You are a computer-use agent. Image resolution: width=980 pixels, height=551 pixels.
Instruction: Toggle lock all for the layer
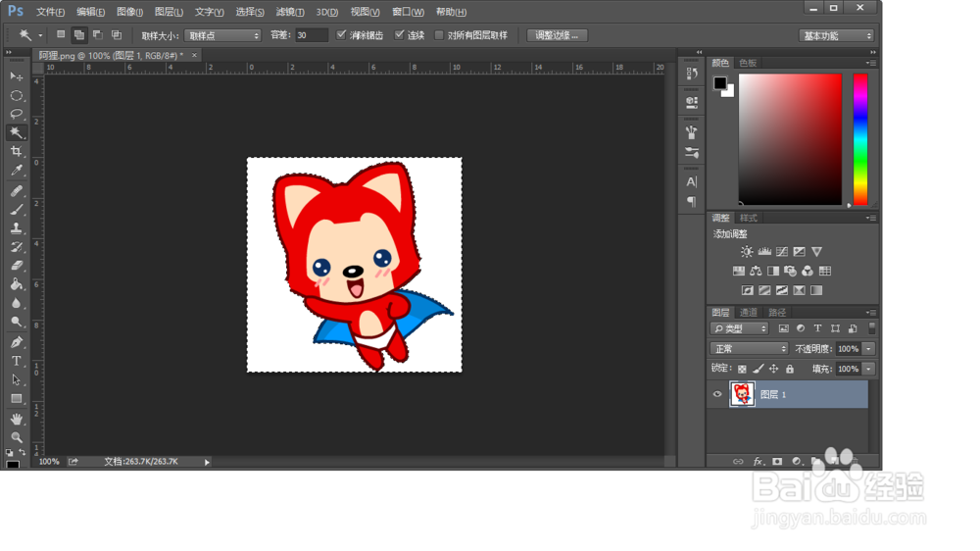coord(790,369)
